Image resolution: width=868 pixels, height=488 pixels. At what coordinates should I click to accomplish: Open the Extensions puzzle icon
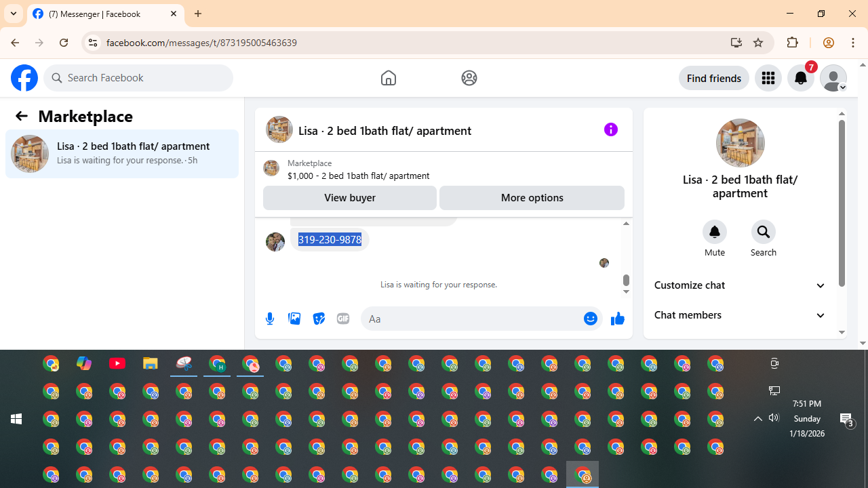[x=793, y=43]
